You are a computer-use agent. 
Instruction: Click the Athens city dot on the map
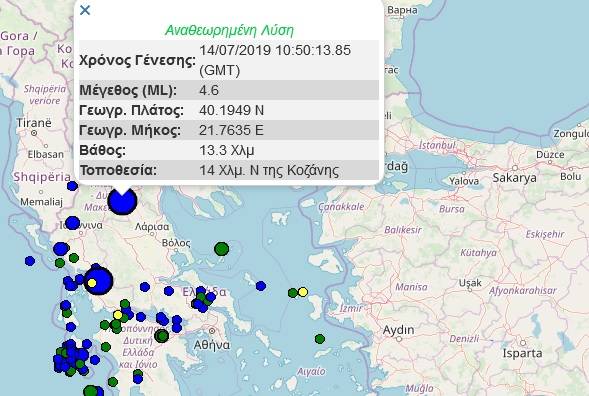[212, 331]
